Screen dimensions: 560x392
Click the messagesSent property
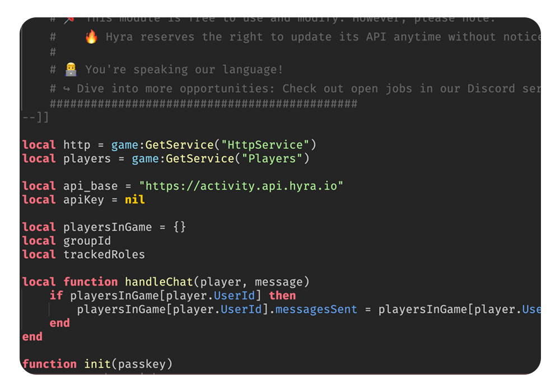316,309
